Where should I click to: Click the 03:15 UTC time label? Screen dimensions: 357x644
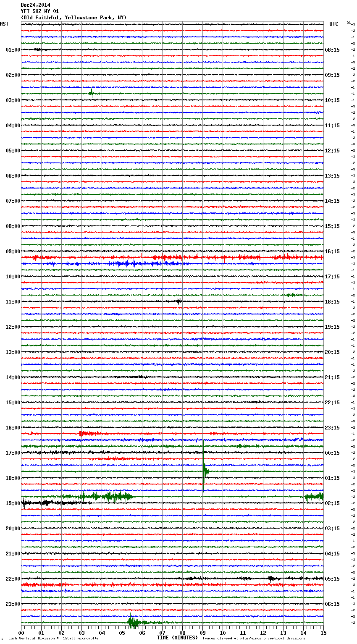click(332, 529)
